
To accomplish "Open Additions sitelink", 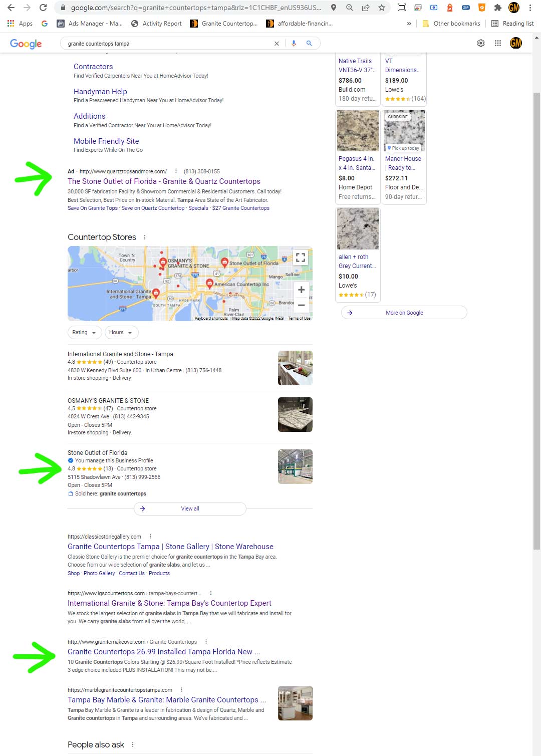I will pos(89,116).
